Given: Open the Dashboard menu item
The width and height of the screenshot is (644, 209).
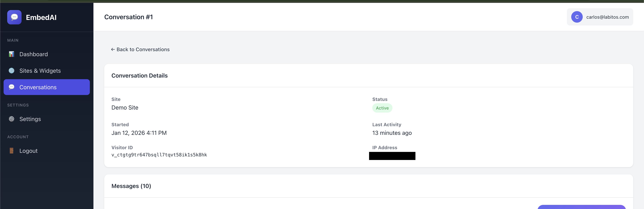Looking at the screenshot, I should [x=33, y=54].
